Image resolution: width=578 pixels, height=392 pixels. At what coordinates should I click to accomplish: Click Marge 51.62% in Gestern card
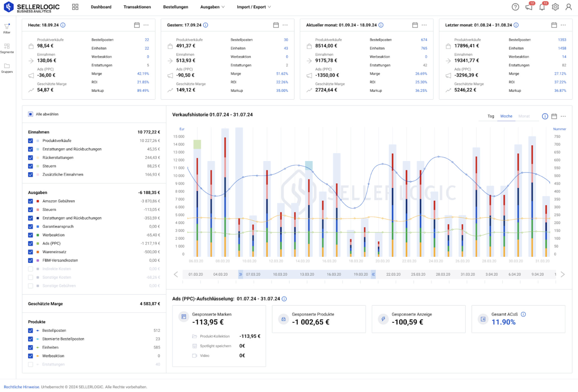click(282, 74)
